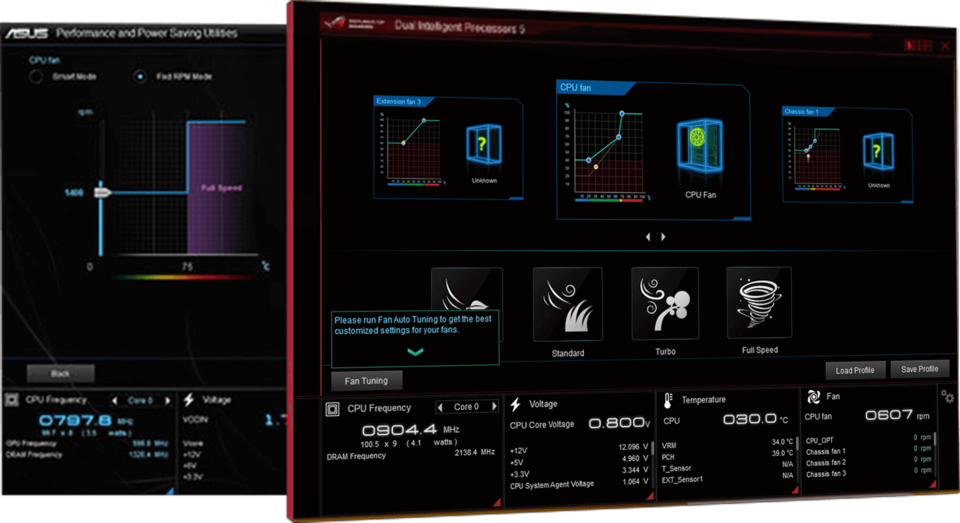The height and width of the screenshot is (523, 960).
Task: Click the Temperature list scrollbar
Action: (797, 445)
